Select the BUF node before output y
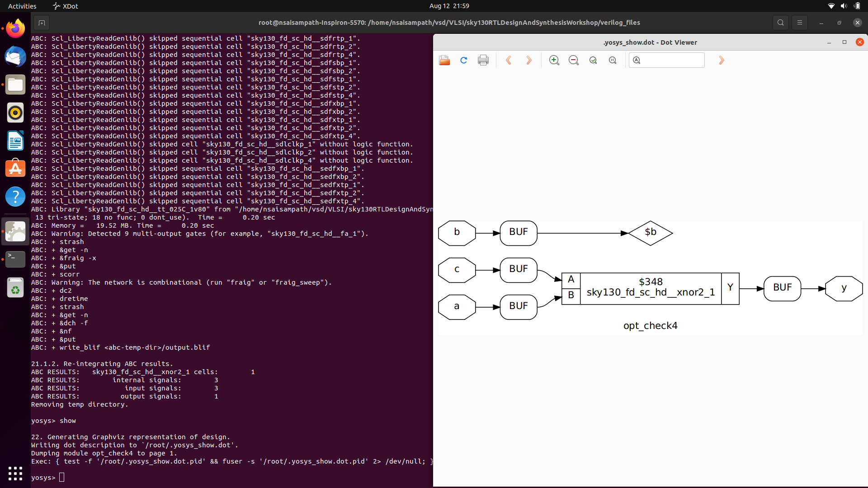 (782, 288)
